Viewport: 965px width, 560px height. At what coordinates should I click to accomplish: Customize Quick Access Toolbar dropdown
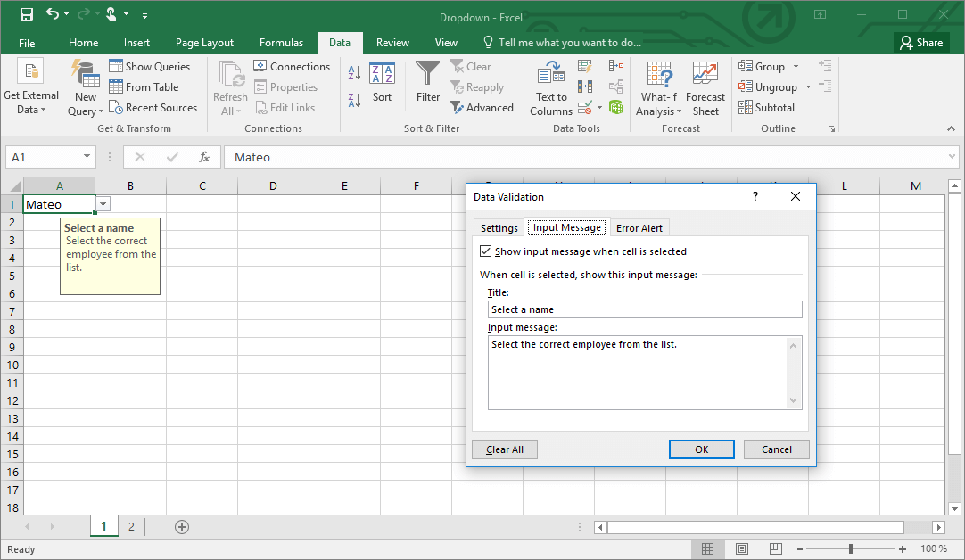coord(144,15)
